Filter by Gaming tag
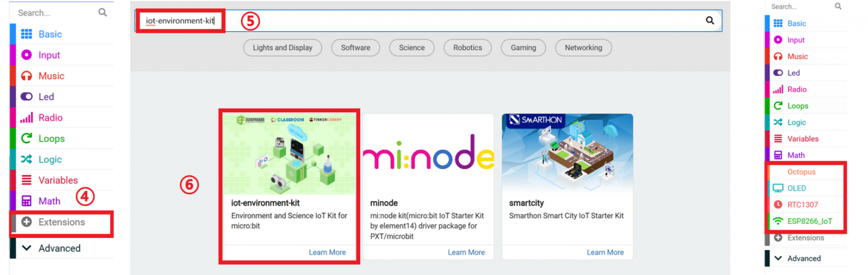Image resolution: width=868 pixels, height=275 pixels. point(524,48)
